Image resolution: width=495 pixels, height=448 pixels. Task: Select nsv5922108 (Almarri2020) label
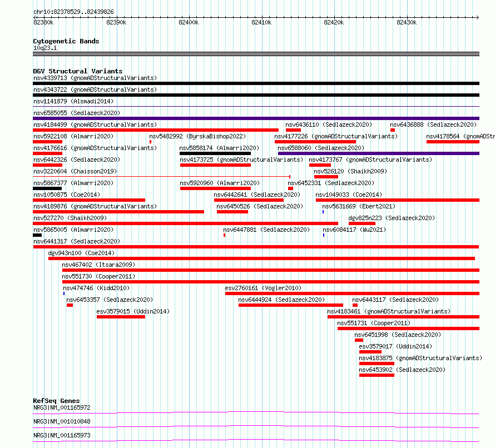73,136
